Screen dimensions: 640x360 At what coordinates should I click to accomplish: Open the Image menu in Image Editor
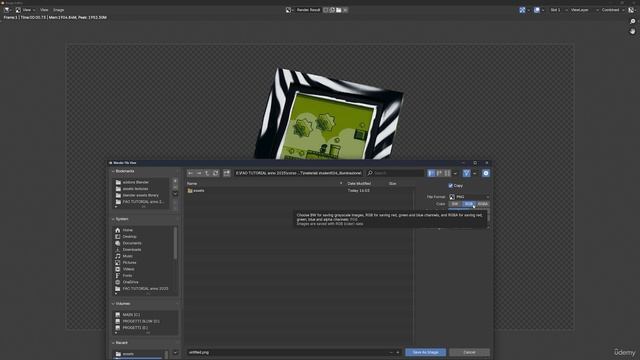[x=59, y=10]
